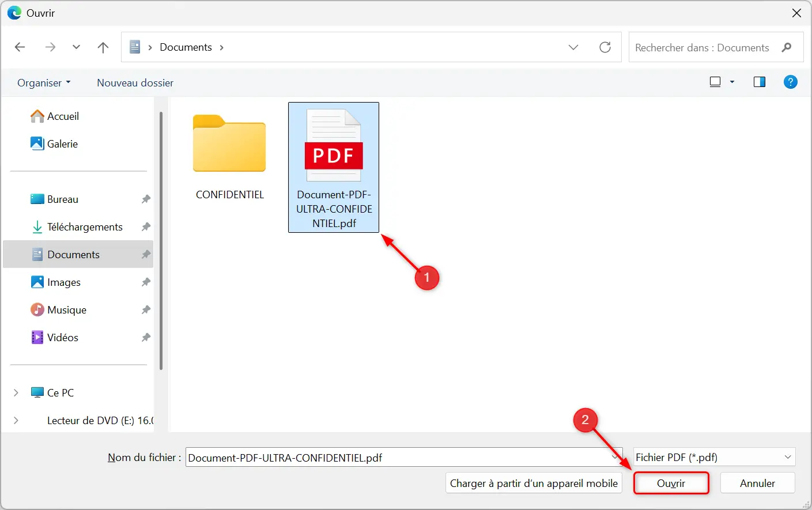Open the Organiser menu
This screenshot has width=812, height=510.
44,82
